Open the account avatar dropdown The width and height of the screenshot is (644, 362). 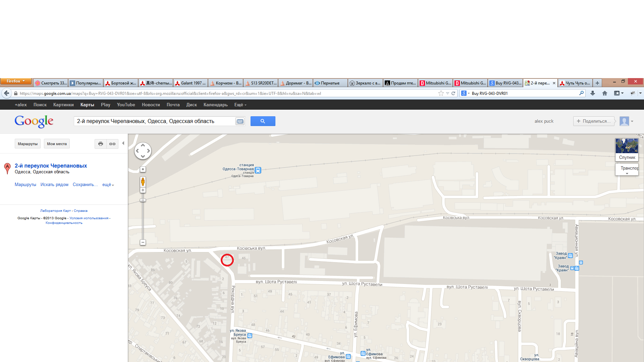(x=626, y=121)
